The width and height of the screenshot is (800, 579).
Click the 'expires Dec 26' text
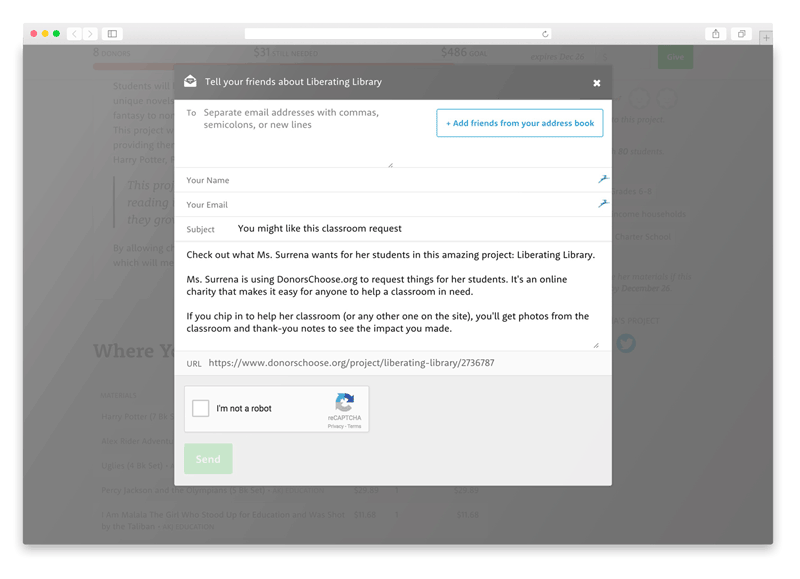pos(558,57)
